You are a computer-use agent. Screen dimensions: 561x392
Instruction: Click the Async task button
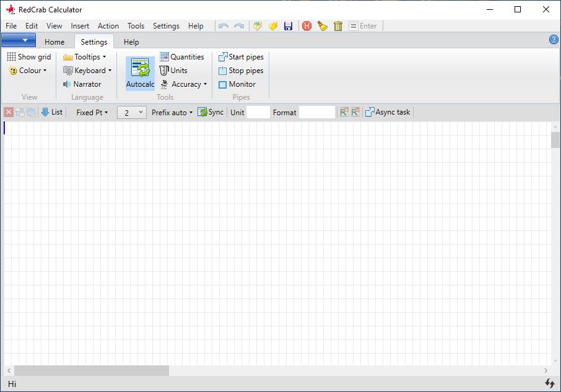point(388,112)
